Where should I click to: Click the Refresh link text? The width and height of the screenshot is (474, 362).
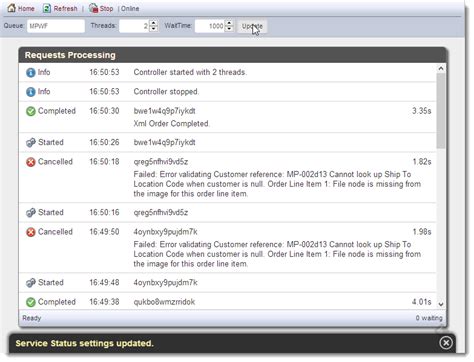tap(65, 9)
